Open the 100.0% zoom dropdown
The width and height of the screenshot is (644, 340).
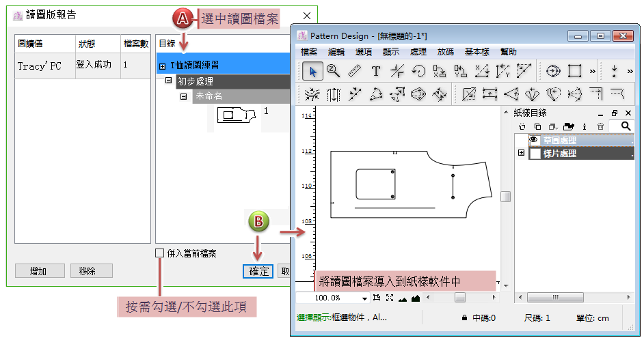pyautogui.click(x=364, y=298)
